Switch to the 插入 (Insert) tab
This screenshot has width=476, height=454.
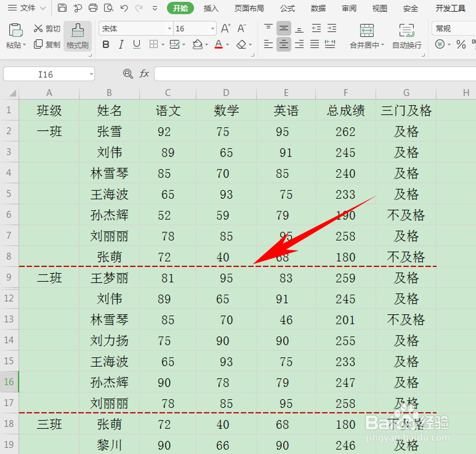(x=211, y=8)
